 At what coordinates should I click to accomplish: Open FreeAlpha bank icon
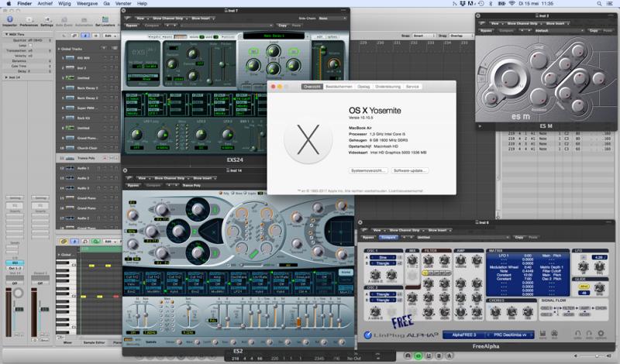tap(543, 334)
